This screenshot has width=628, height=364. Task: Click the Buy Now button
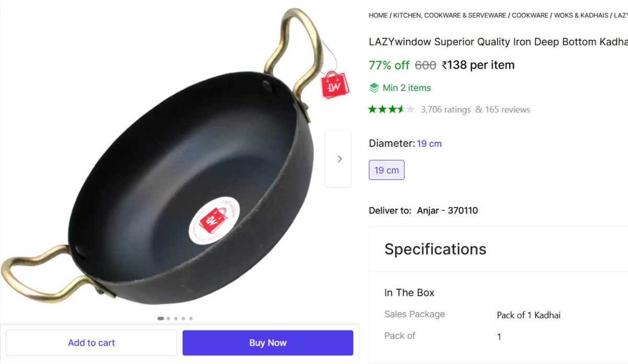point(268,343)
